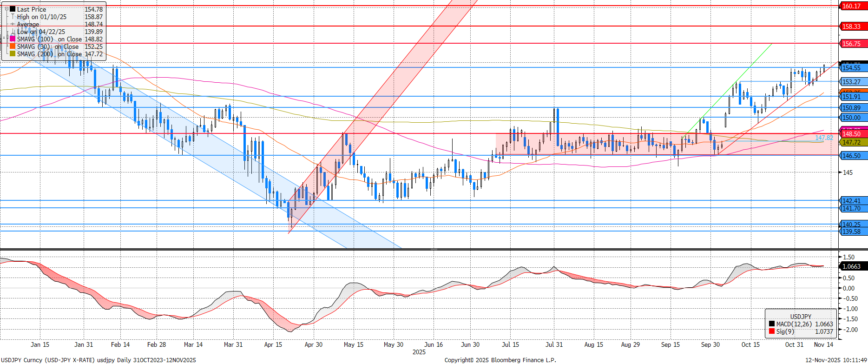Screen dimensions: 868x364
Task: Click the 160.17 red price level tag
Action: [853, 6]
